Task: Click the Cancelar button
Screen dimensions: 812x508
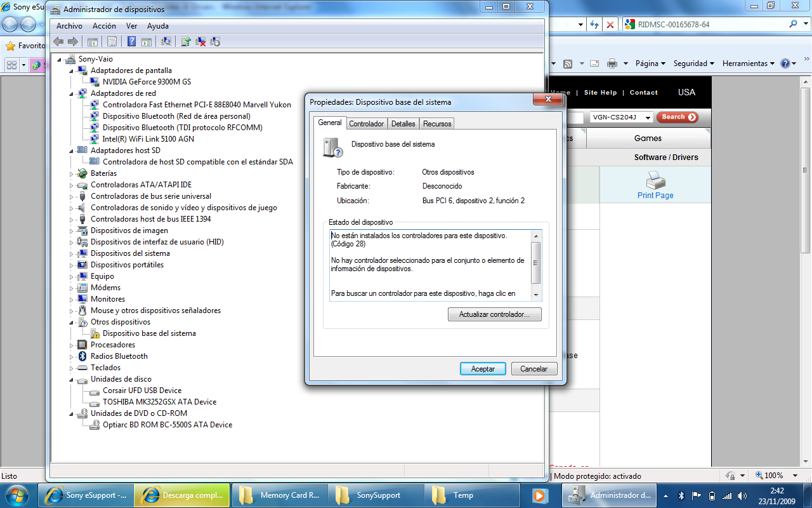Action: coord(534,369)
